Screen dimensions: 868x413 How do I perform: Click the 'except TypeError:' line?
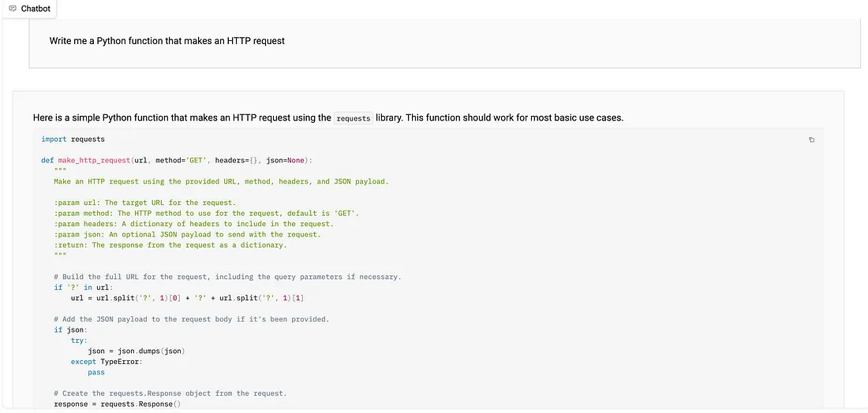pos(107,362)
